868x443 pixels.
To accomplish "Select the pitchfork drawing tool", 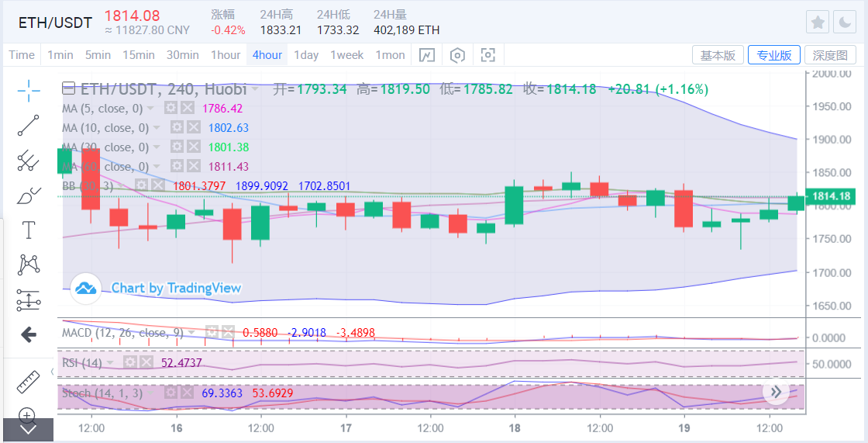I will [x=28, y=161].
